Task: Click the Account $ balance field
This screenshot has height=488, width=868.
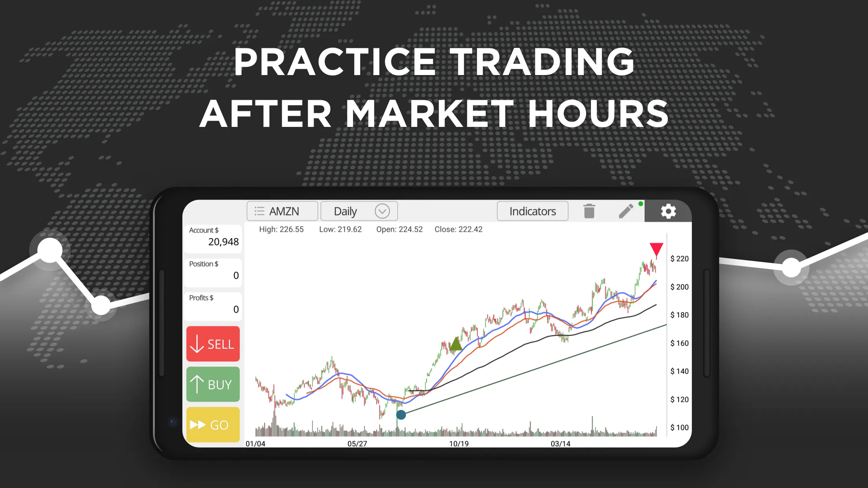Action: (x=213, y=238)
